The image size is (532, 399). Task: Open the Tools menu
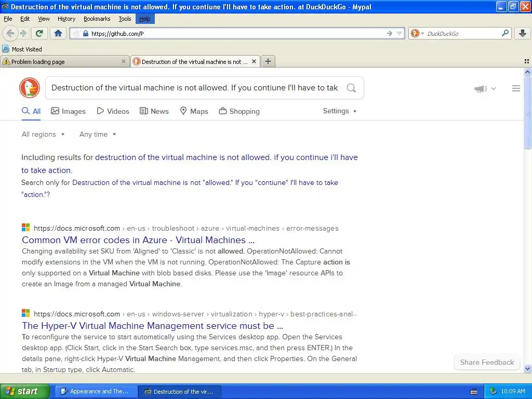[x=125, y=19]
